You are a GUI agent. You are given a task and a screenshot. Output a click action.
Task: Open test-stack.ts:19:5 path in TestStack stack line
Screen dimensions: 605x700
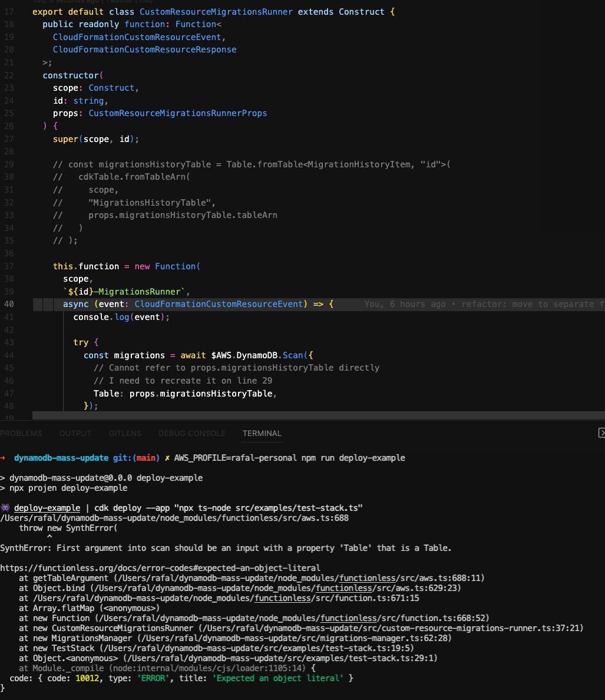pyautogui.click(x=256, y=648)
